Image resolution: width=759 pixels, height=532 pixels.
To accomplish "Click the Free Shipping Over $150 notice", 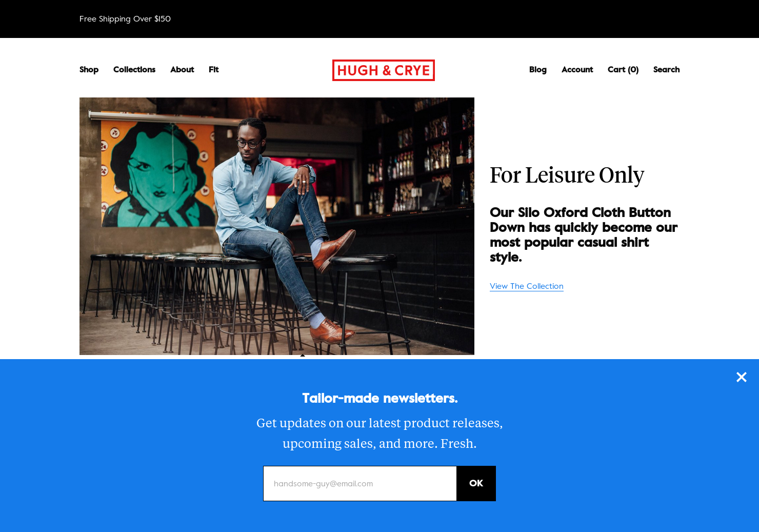I will [125, 19].
